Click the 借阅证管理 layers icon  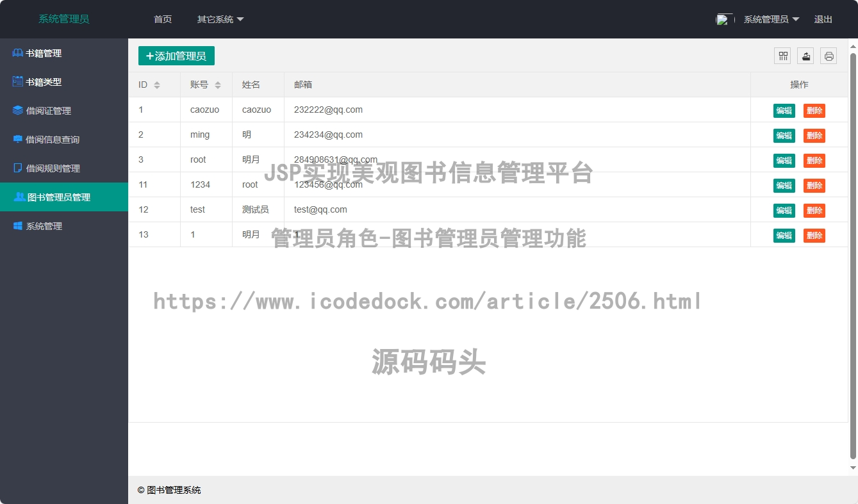tap(18, 111)
